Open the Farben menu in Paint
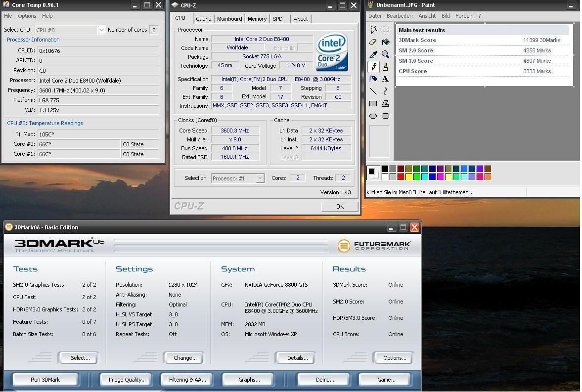 pos(464,16)
